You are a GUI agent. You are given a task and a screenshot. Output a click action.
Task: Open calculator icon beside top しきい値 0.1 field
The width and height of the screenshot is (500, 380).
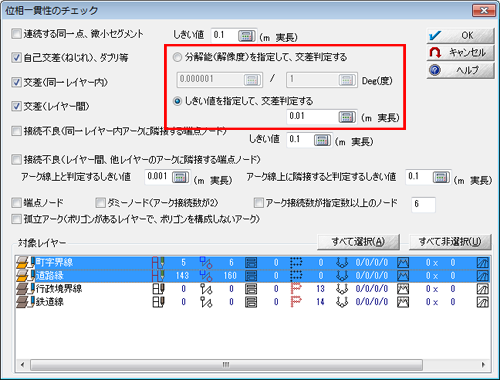point(247,35)
